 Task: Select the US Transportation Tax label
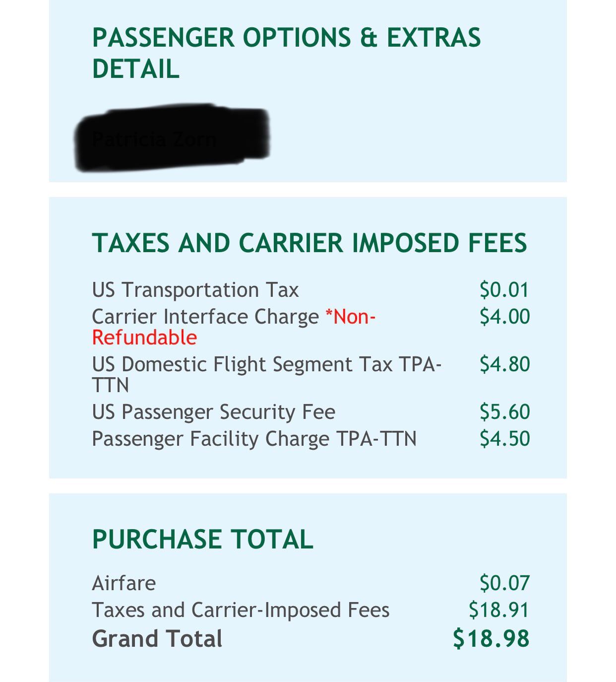point(195,290)
